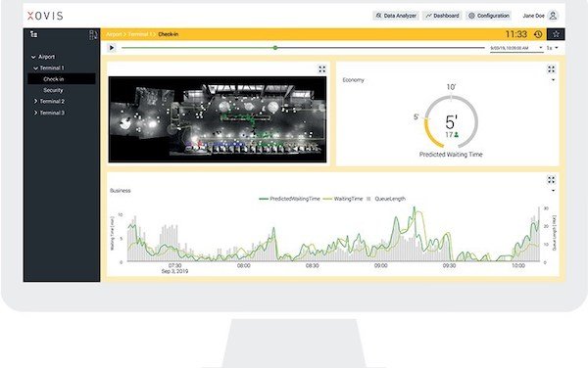Screen dimensions: 588x368
Task: Click the 09:00 chart axis label
Action: [x=380, y=265]
